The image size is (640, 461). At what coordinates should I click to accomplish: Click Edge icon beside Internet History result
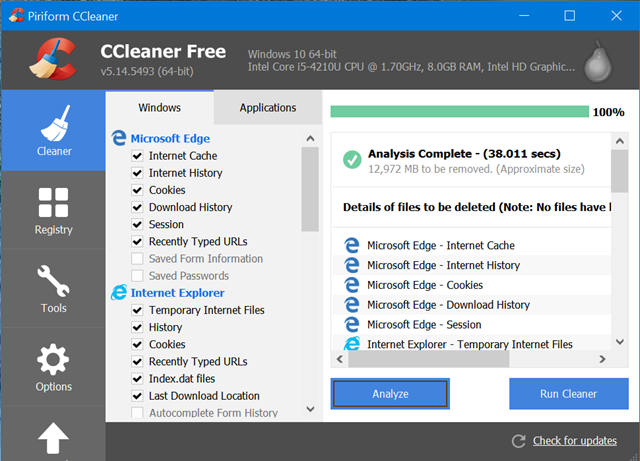[351, 265]
